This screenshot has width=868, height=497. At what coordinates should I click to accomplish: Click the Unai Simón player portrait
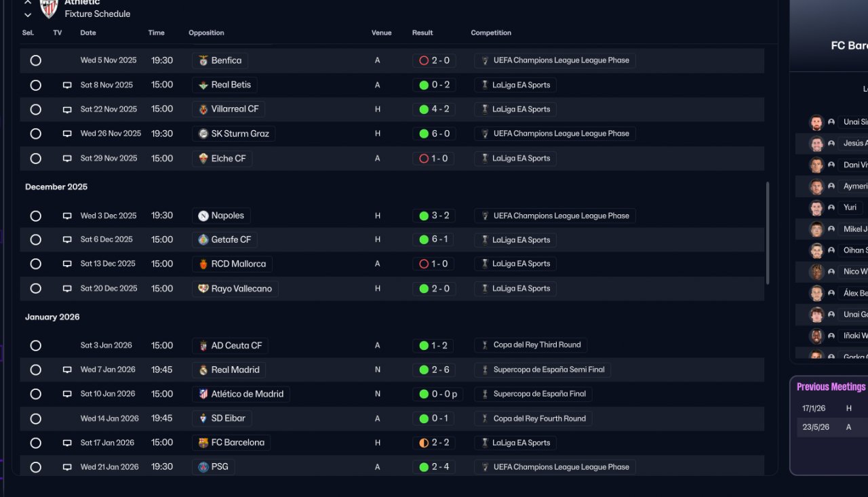[816, 122]
